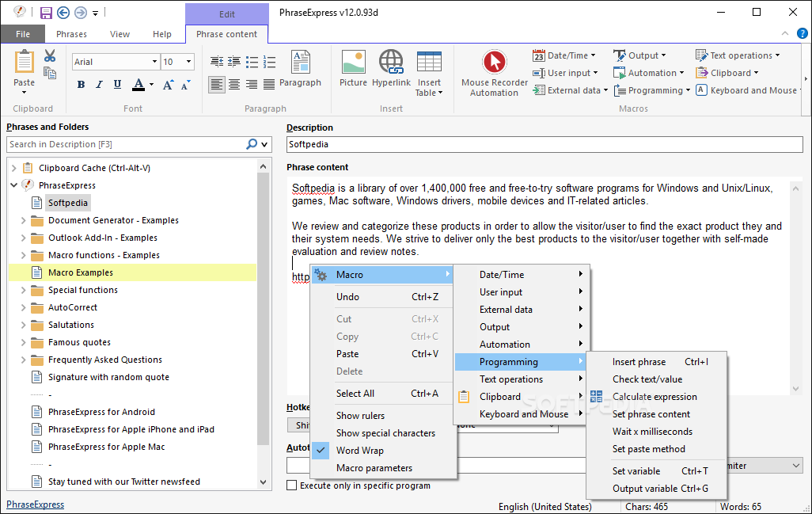
Task: Switch to the View tab
Action: [x=120, y=34]
